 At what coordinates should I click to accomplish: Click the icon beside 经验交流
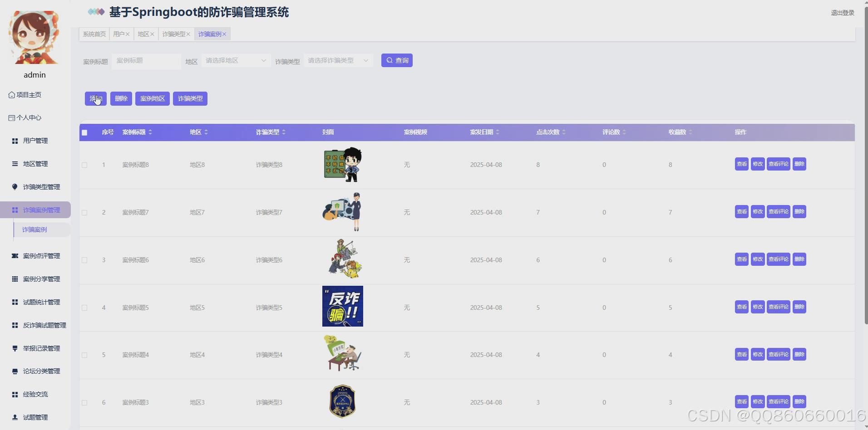[x=15, y=394]
